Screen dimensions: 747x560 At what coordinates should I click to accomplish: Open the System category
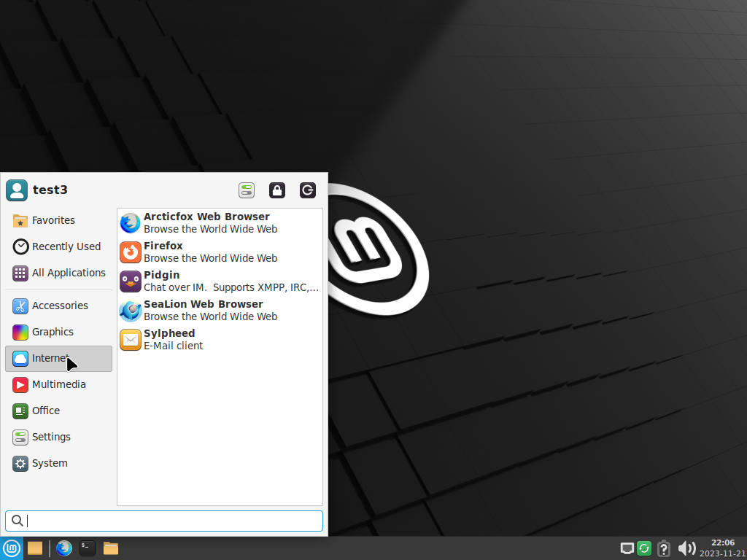tap(58, 463)
